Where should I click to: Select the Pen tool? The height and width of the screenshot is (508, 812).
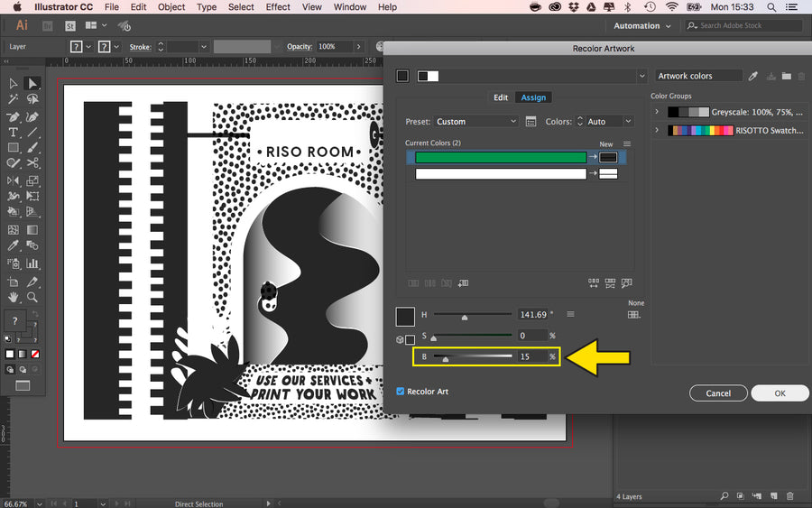point(13,117)
